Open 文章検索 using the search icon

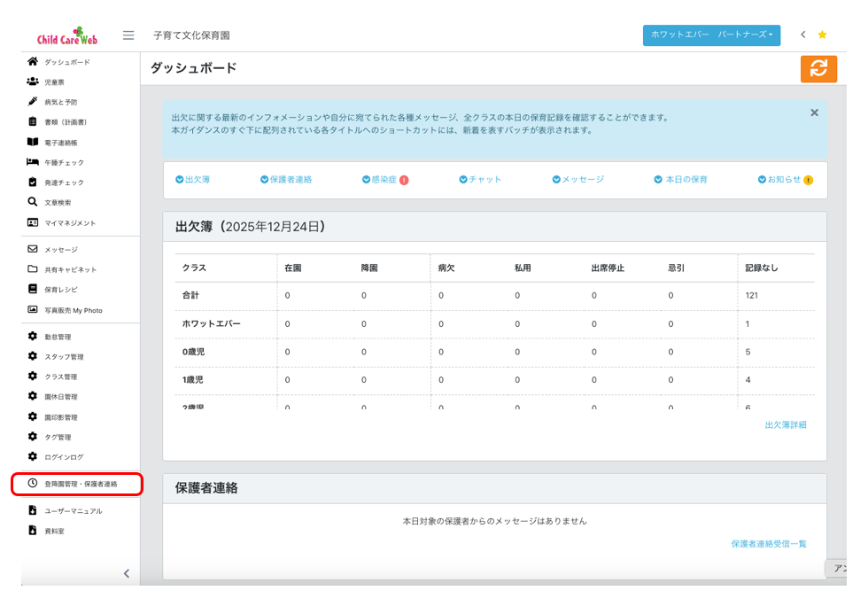coord(30,201)
